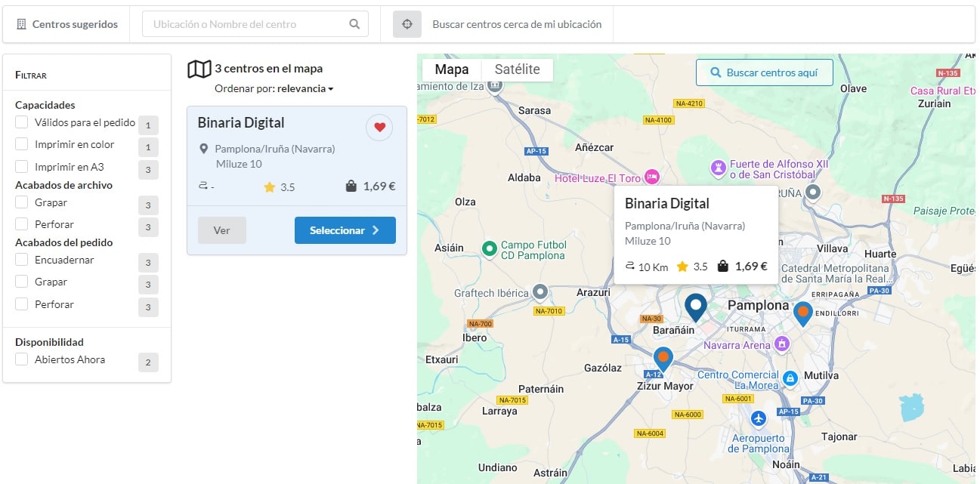Click the Campo Futbol CD Pamplona marker
Screen dimensions: 980x484
coord(489,248)
